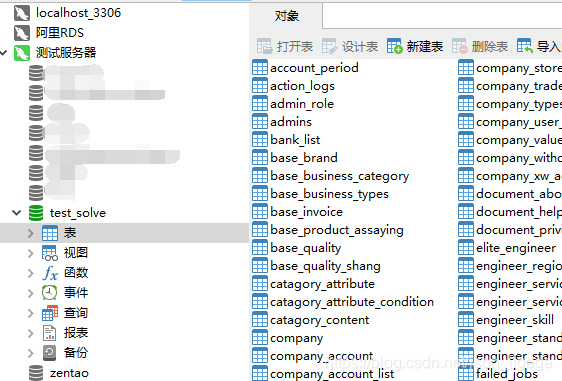This screenshot has width=562, height=381.
Task: Click the 导入 import toolbar button
Action: [x=539, y=46]
